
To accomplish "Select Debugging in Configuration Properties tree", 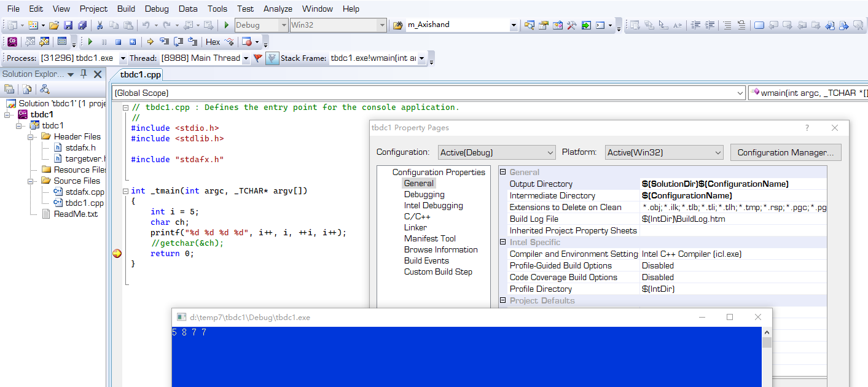I will (x=424, y=194).
